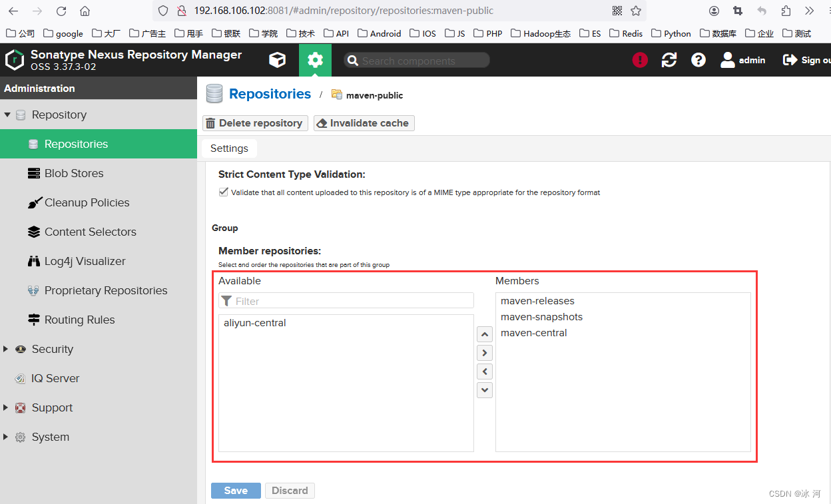Open Log4j Visualizer

pos(99,261)
